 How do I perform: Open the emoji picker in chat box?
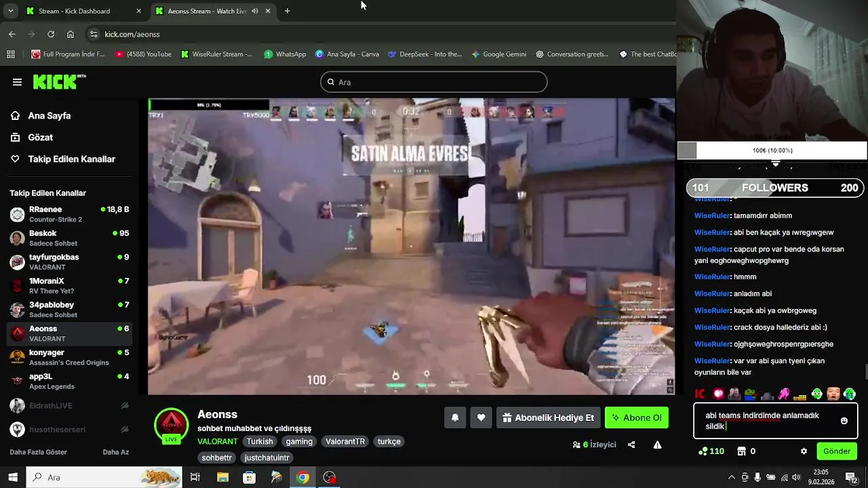click(844, 421)
